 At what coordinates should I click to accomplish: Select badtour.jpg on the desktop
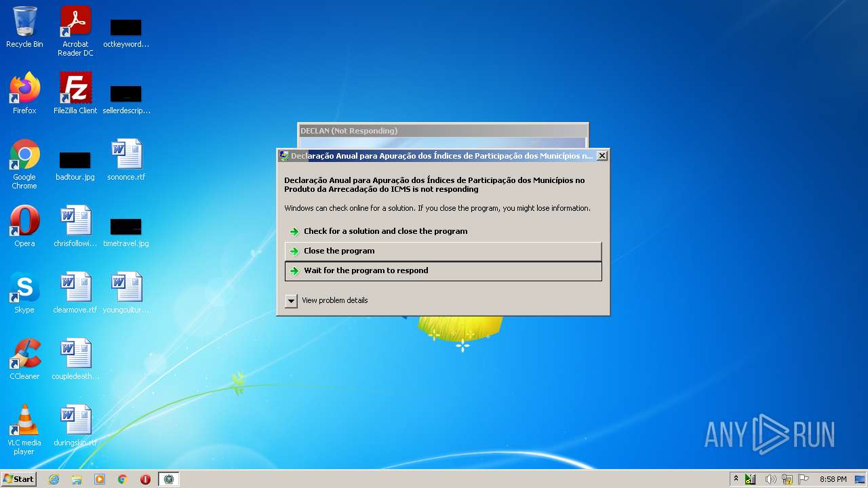(75, 166)
